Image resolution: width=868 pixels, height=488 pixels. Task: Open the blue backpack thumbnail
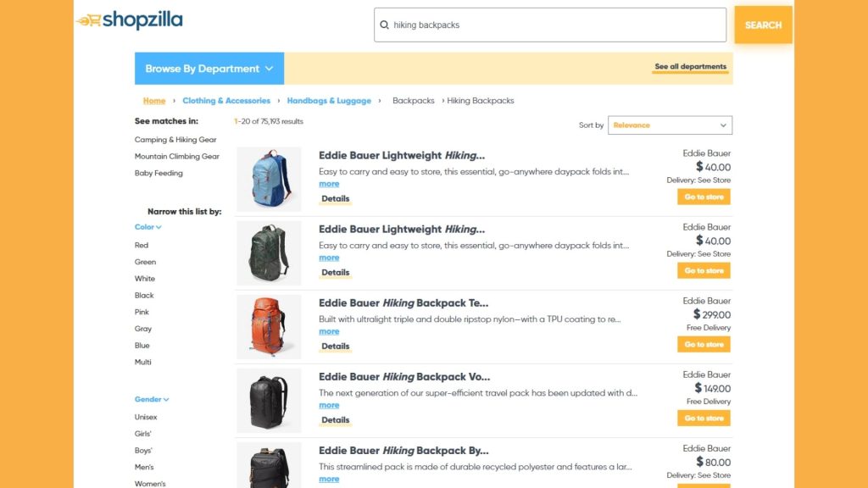[269, 180]
